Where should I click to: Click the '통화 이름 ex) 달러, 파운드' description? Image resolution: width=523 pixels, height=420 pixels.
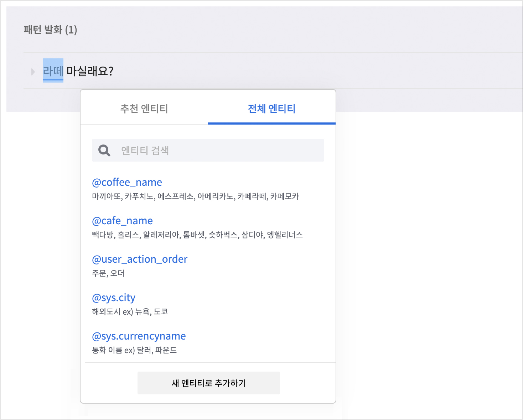[x=134, y=350]
